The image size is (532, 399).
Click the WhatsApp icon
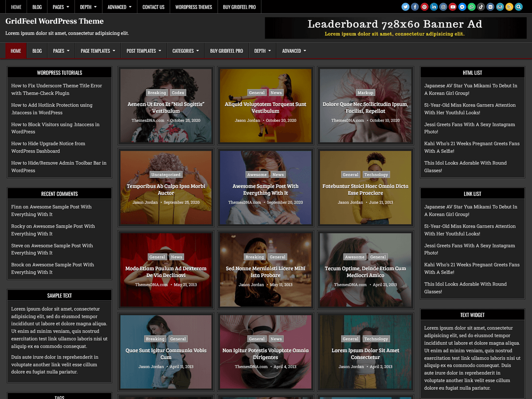tap(472, 7)
